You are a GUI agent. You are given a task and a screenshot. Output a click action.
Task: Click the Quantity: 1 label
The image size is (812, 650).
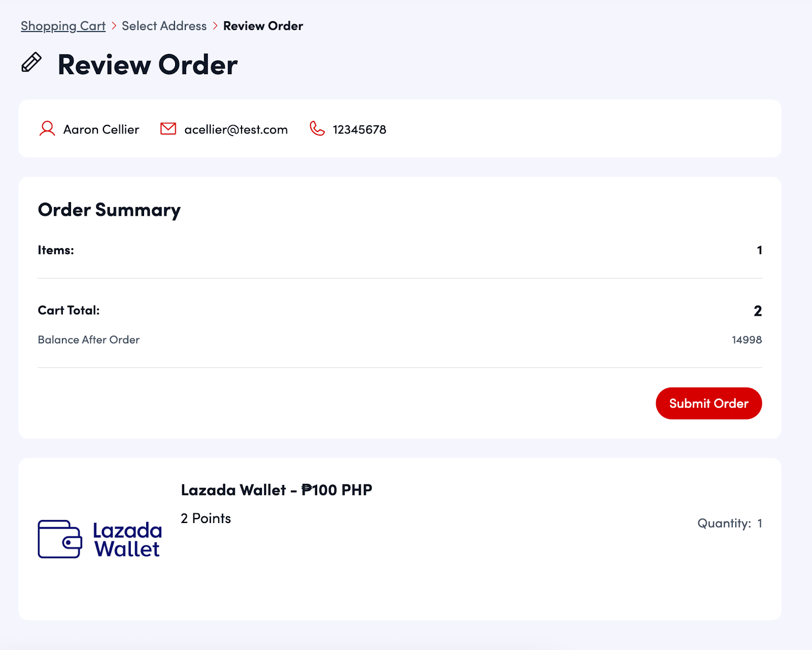pos(729,524)
